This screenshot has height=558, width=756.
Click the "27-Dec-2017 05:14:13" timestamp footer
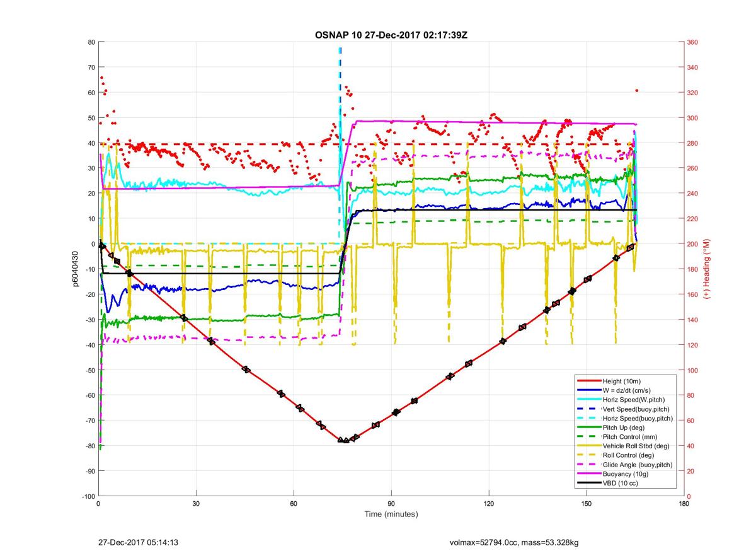coord(139,542)
